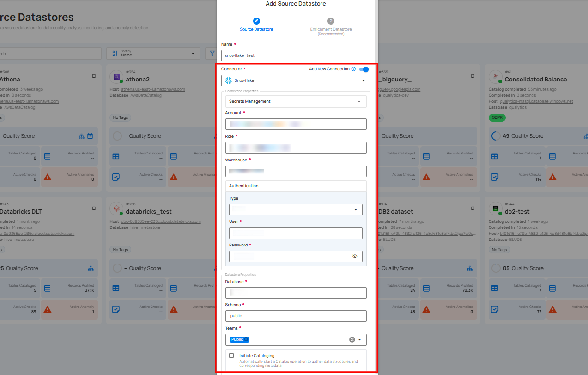Viewport: 588px width, 375px height.
Task: Click inside the snowflake_test Name field
Action: tap(295, 55)
